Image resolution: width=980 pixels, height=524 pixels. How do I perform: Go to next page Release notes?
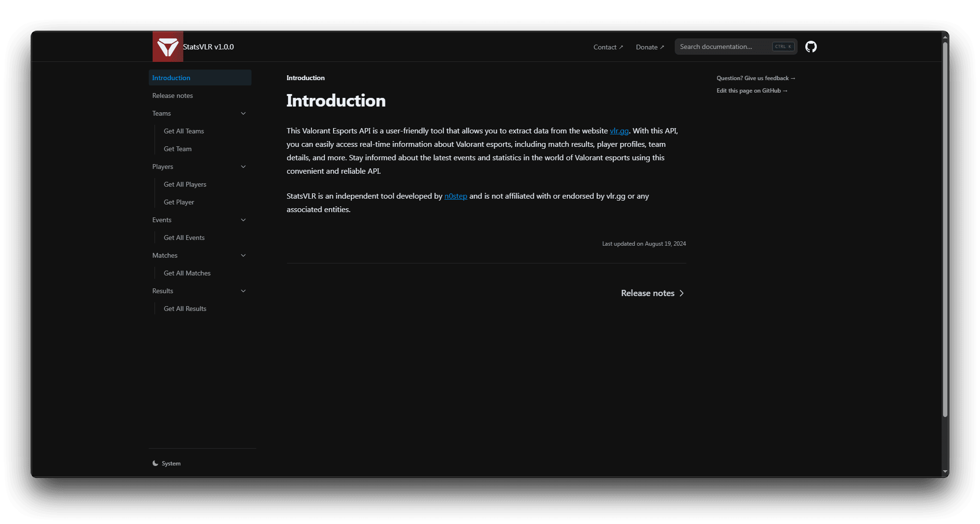click(652, 293)
